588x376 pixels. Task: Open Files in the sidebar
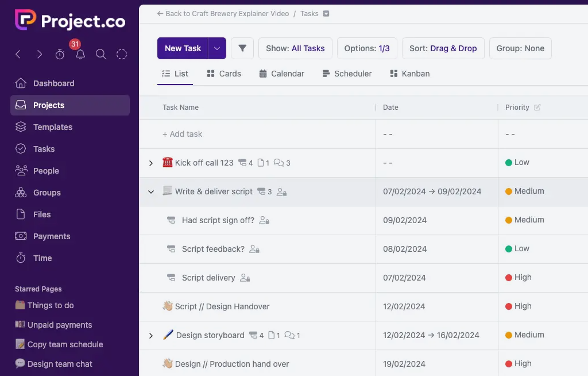tap(70, 214)
